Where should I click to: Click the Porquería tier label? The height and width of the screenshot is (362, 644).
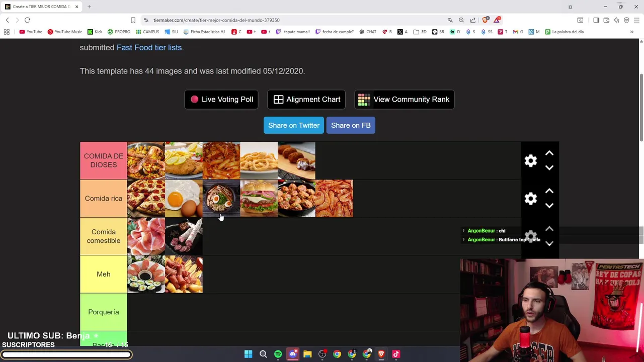point(104,312)
